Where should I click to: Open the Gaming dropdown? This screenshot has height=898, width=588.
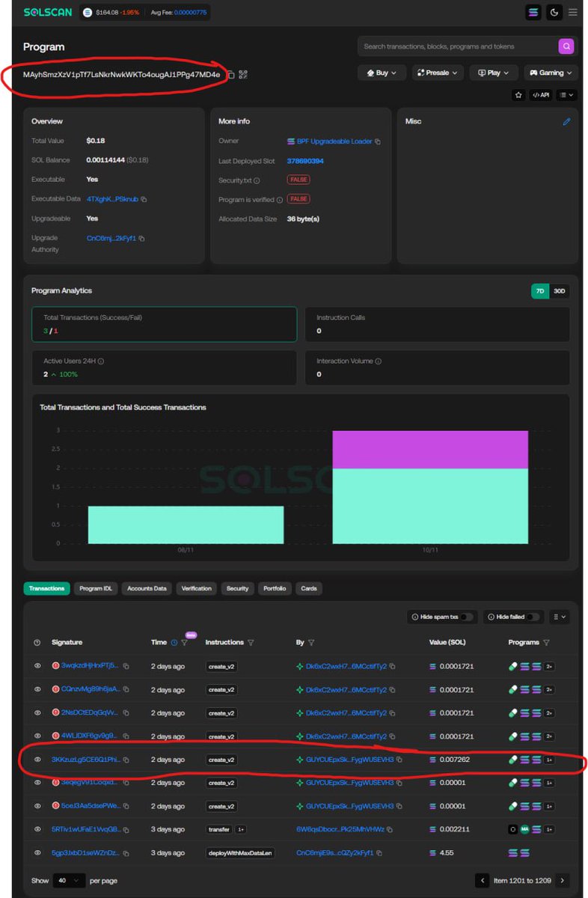[551, 73]
